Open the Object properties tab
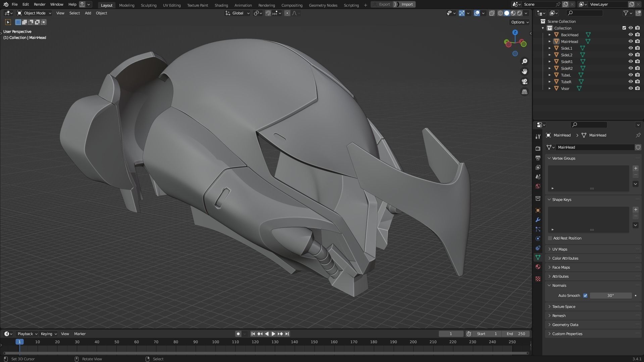 click(x=538, y=210)
